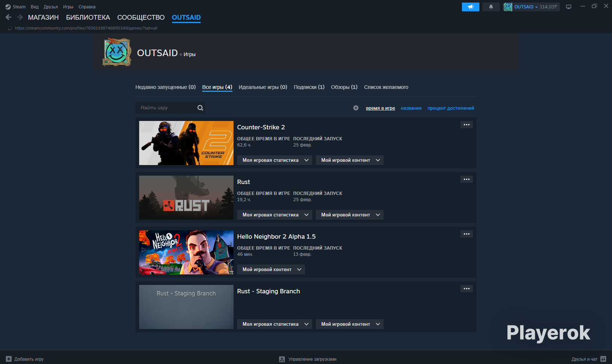Open the Counter-Strike 2 title link

[x=261, y=127]
